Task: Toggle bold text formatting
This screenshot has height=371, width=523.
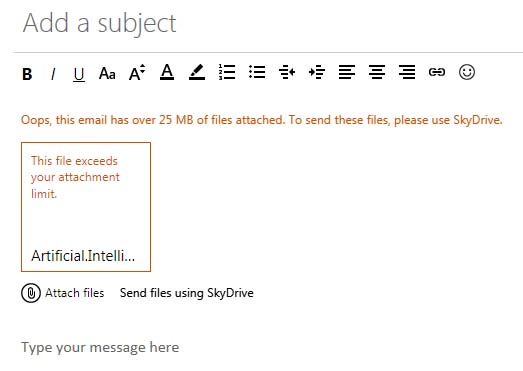Action: (x=27, y=74)
